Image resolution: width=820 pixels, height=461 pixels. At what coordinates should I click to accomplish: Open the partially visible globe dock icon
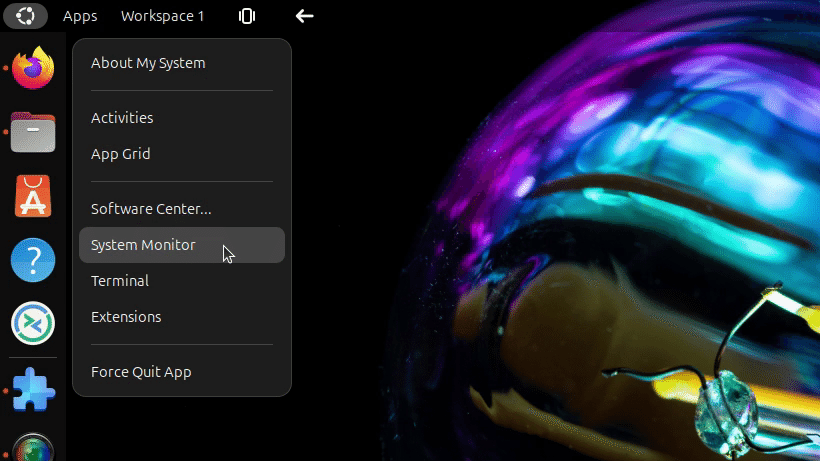click(33, 448)
